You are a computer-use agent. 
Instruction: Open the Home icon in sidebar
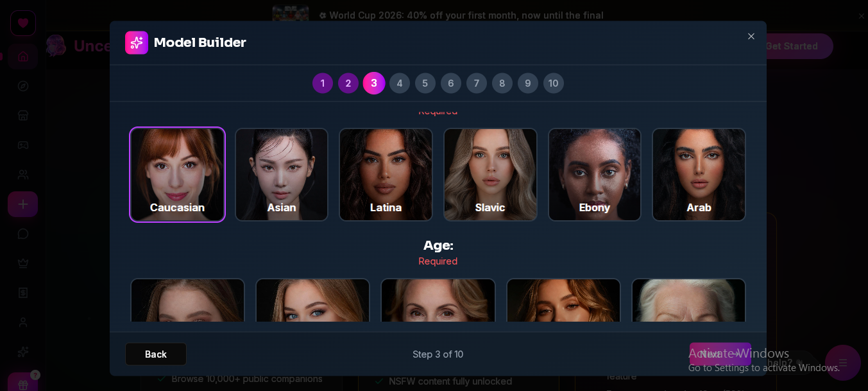pos(23,56)
